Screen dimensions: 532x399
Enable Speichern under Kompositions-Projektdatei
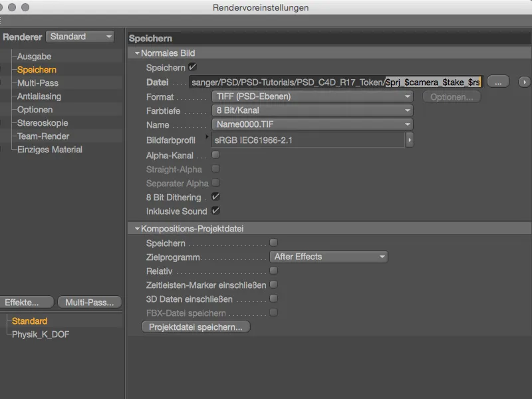[x=273, y=243]
